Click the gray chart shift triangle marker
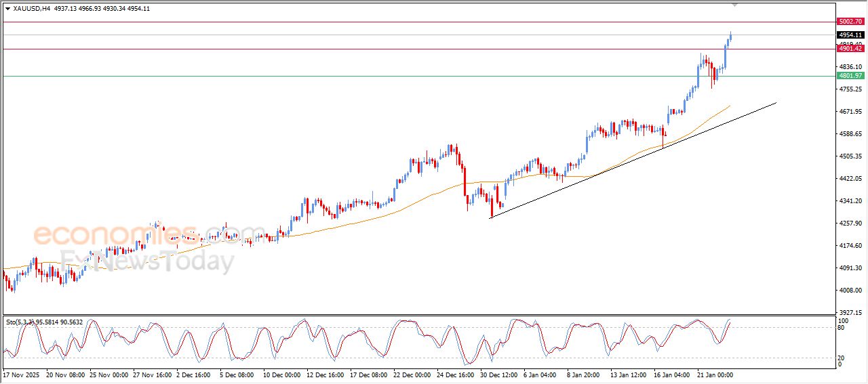This screenshot has height=384, width=868. point(734,5)
